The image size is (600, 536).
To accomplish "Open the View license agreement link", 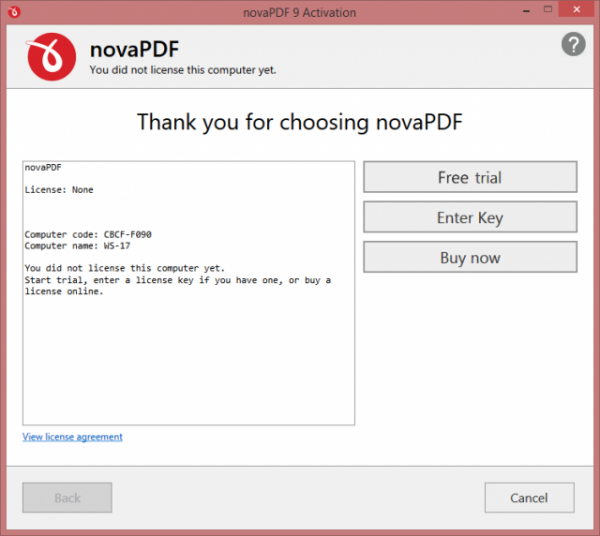I will [72, 437].
